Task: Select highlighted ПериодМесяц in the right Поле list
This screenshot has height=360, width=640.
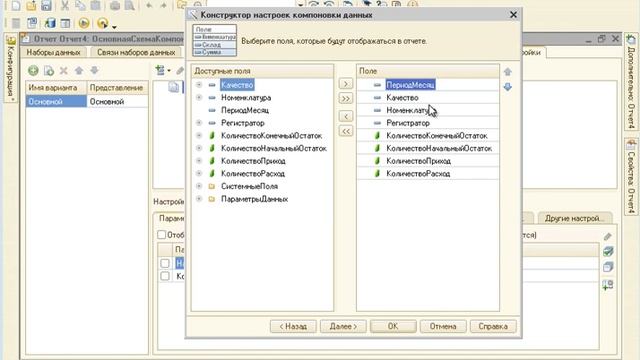Action: pyautogui.click(x=411, y=85)
